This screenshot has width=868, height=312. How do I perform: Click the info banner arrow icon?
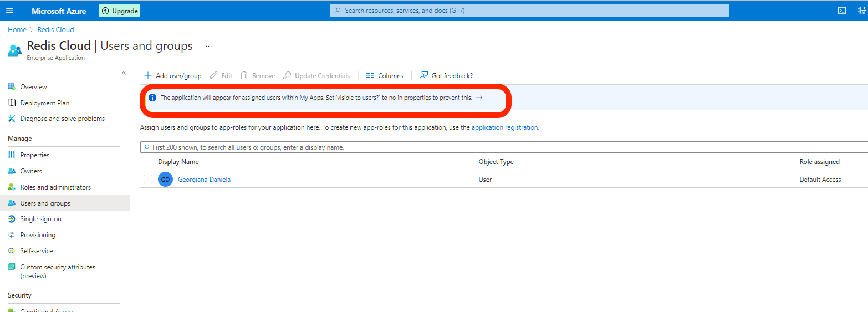479,98
